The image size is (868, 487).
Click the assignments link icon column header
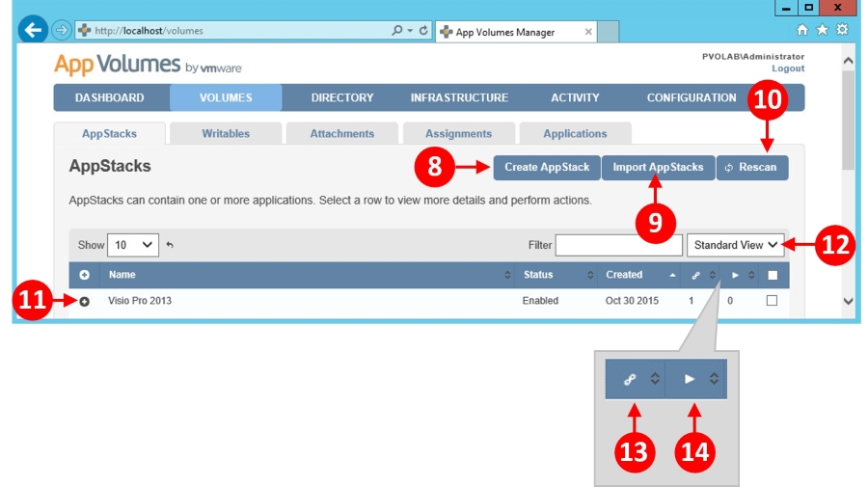click(695, 275)
